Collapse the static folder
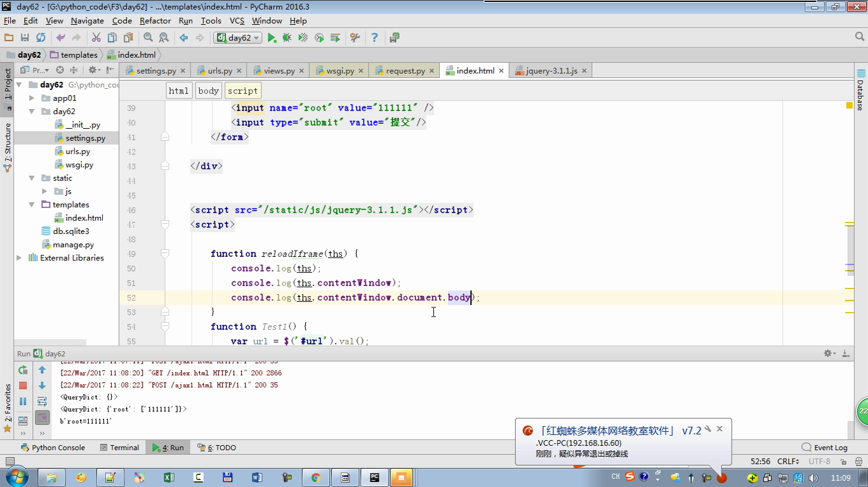 [x=32, y=178]
